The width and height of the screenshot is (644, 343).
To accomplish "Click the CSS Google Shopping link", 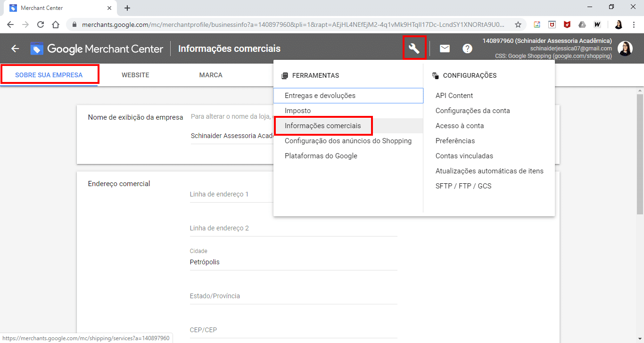I will (x=553, y=56).
